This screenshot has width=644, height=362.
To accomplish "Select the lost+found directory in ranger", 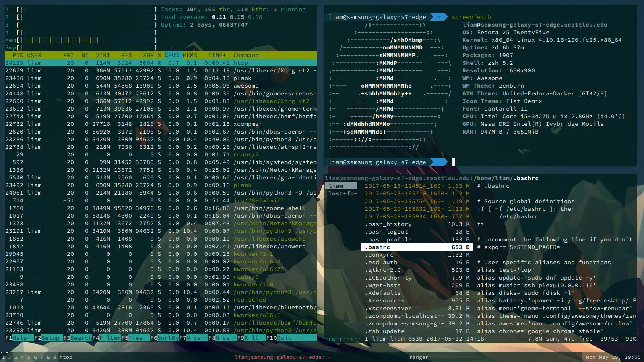I will tap(342, 193).
